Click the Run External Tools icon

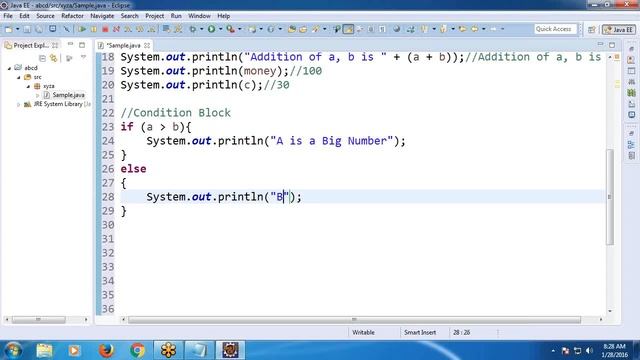(231, 29)
